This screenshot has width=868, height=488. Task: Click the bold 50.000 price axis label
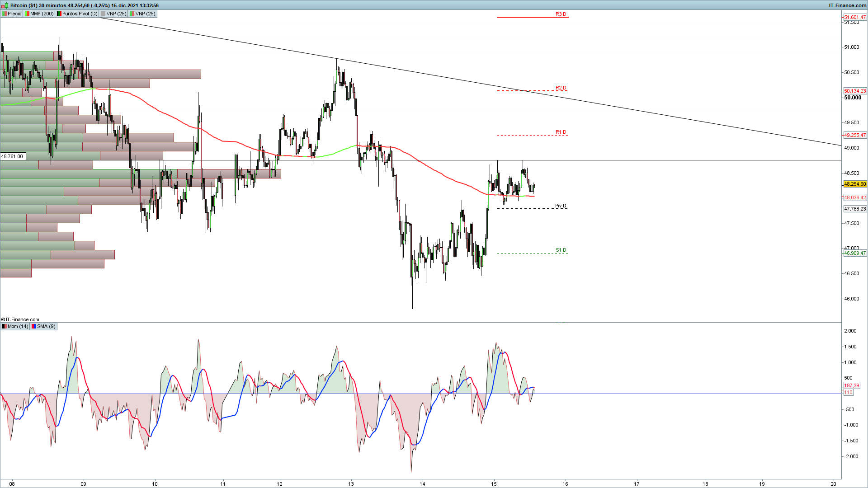(853, 98)
